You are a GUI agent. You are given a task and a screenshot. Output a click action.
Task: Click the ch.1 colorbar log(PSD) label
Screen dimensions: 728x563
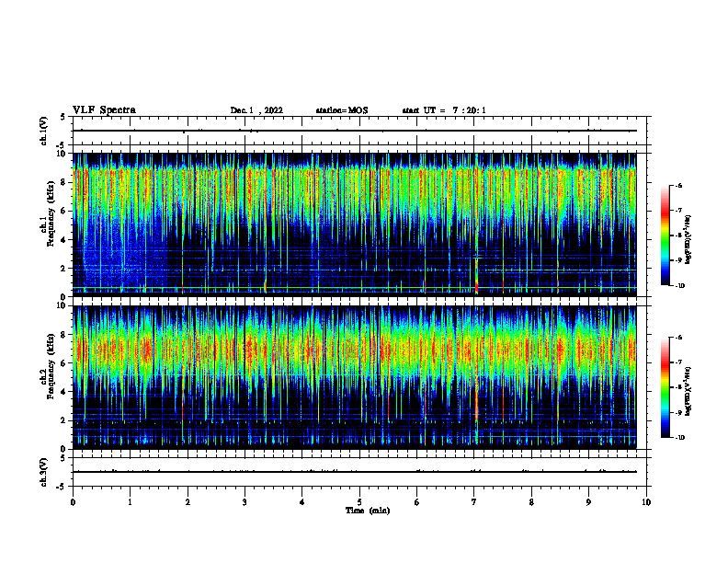pyautogui.click(x=688, y=240)
